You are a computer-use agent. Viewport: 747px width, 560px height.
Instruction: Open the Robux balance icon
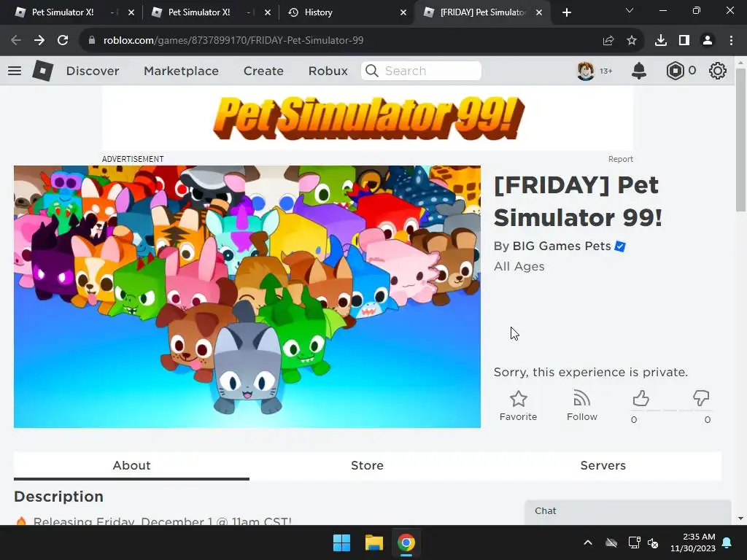coord(675,71)
